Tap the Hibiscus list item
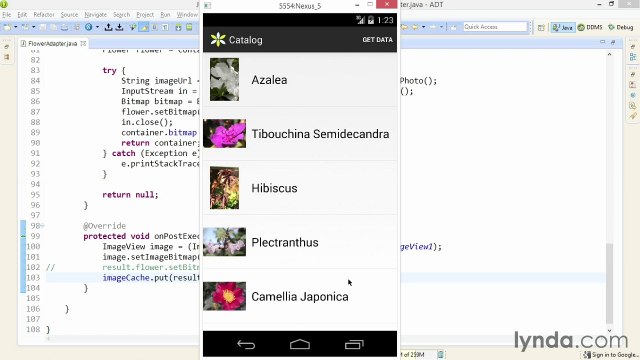Viewport: 640px width, 360px height. pyautogui.click(x=300, y=188)
